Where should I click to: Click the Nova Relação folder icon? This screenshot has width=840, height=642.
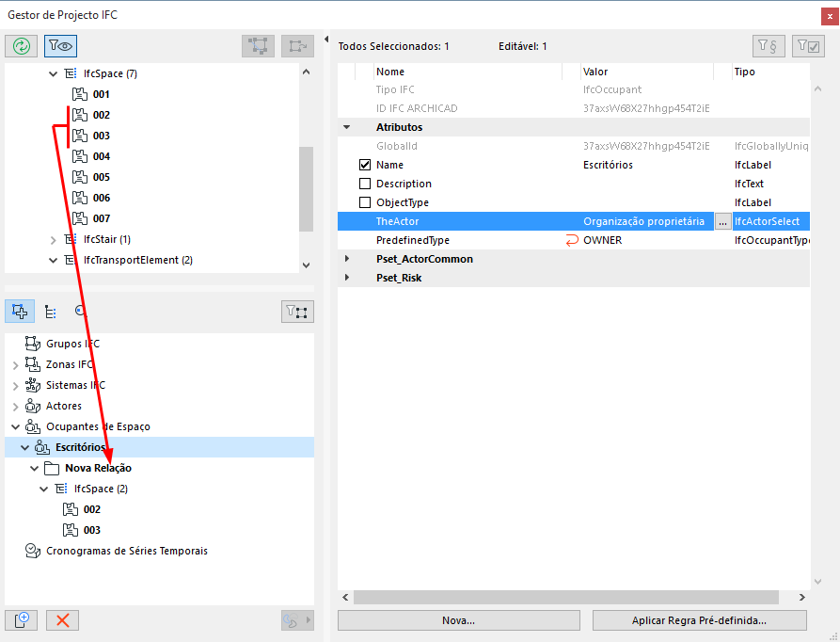[52, 469]
